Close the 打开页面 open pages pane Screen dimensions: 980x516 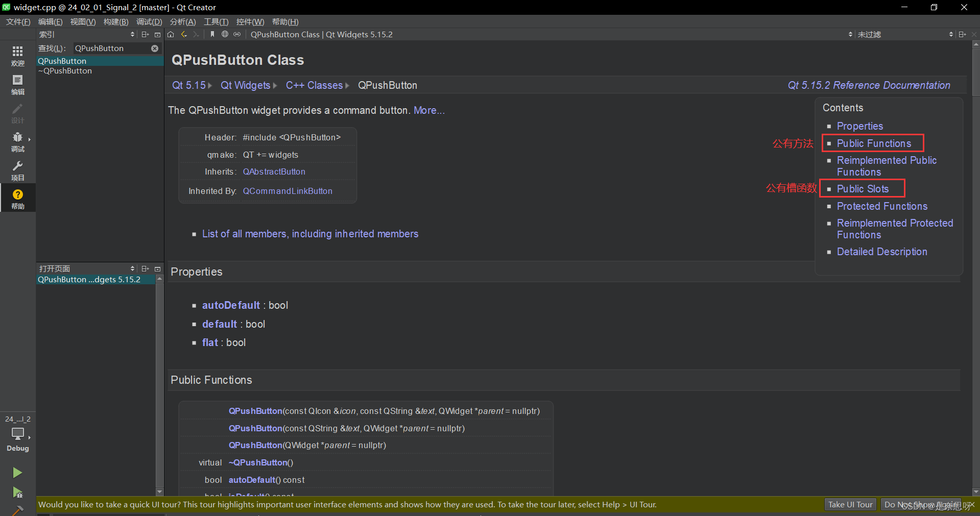(x=158, y=268)
